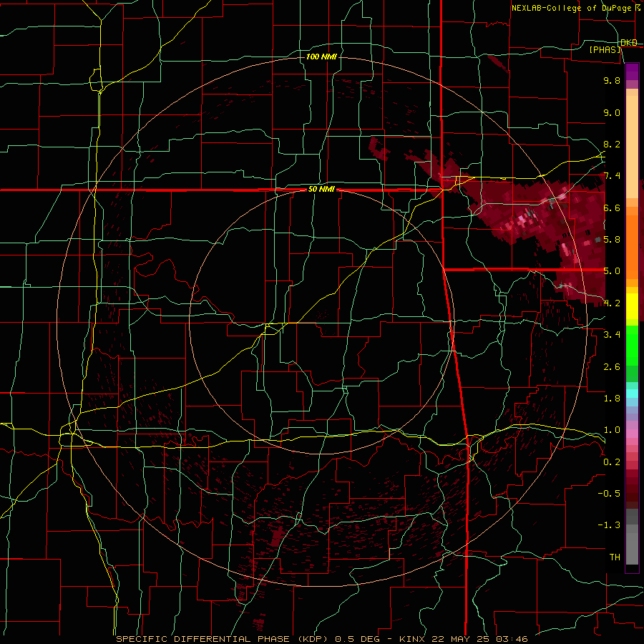The width and height of the screenshot is (644, 644).
Task: Click the 50 NMI range ring label
Action: tap(321, 190)
